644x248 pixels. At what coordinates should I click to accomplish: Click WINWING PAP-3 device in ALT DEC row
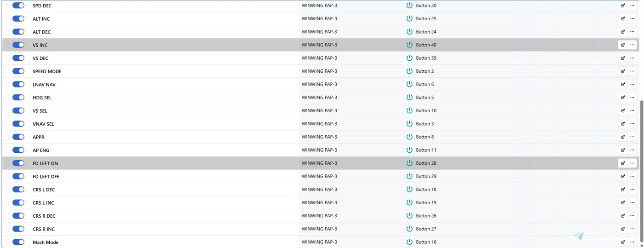[x=319, y=32]
